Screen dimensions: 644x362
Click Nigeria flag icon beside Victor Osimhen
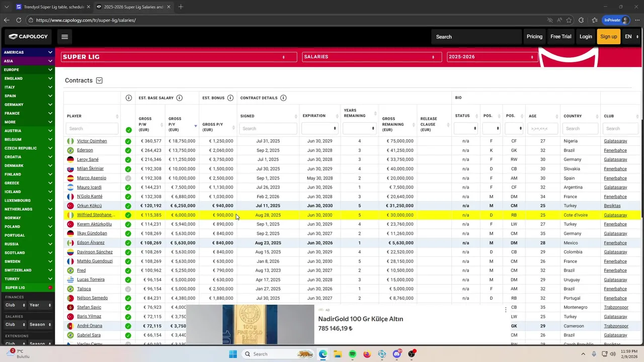click(x=70, y=141)
